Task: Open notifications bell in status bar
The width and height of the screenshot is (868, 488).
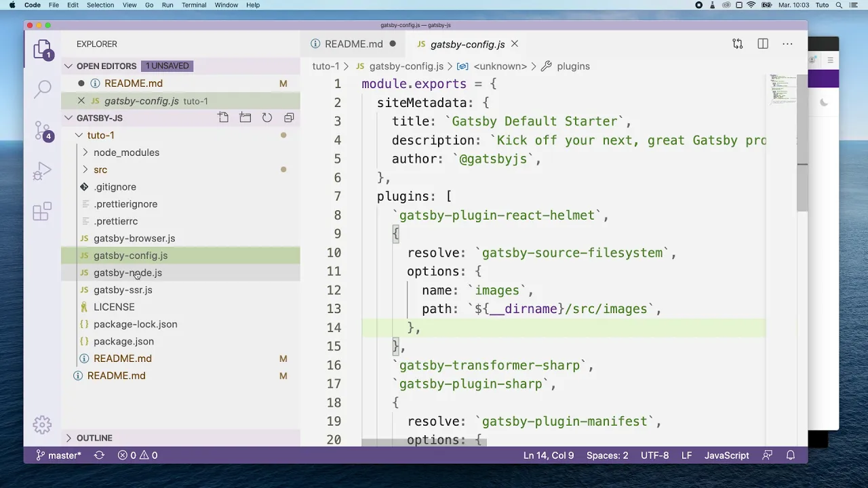Action: coord(791,455)
